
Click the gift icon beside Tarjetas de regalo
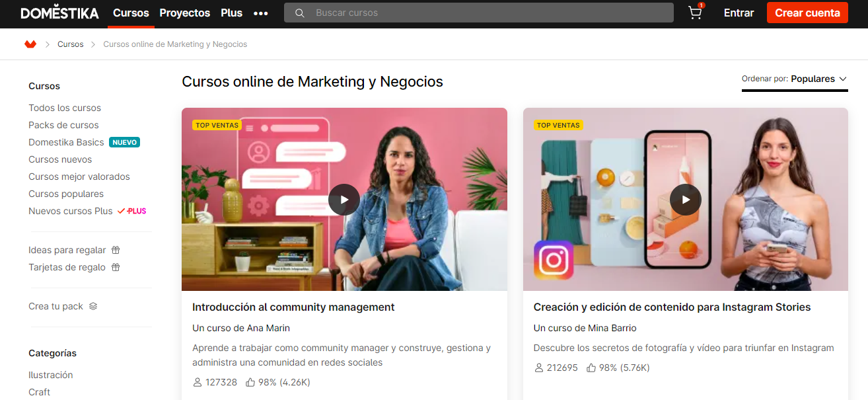116,267
